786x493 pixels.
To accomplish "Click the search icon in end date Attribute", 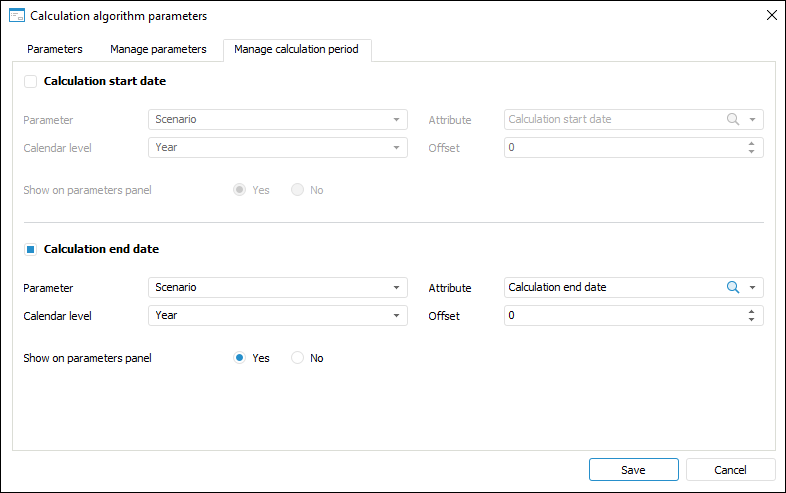I will (x=732, y=287).
